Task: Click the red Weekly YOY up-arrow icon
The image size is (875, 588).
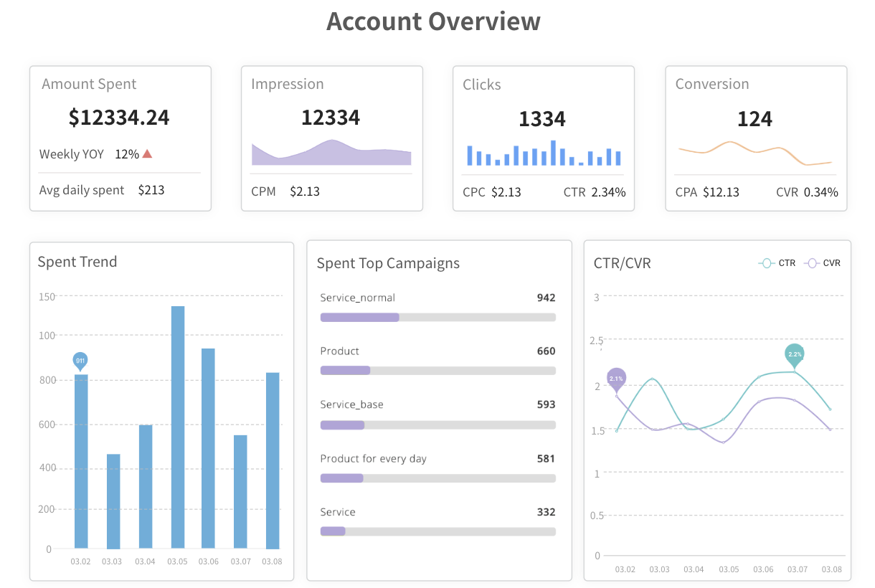Action: [x=147, y=153]
